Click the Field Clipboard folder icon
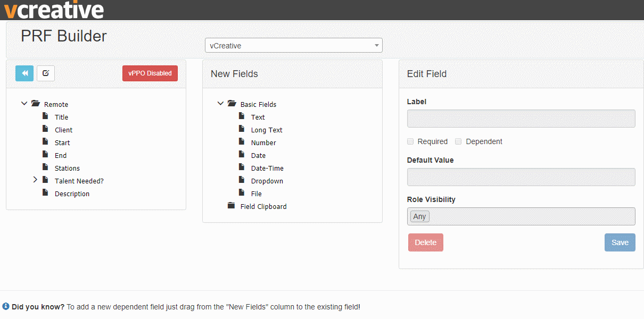 coord(231,205)
